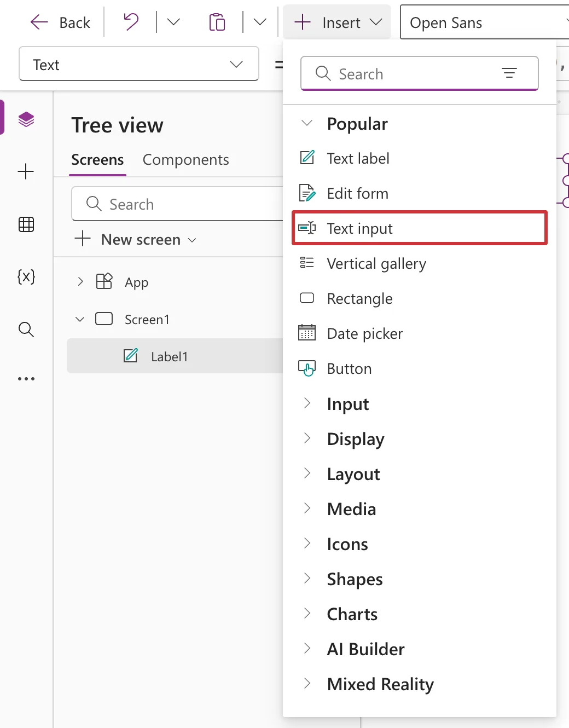Undo the last action
Image resolution: width=569 pixels, height=728 pixels.
[x=131, y=22]
